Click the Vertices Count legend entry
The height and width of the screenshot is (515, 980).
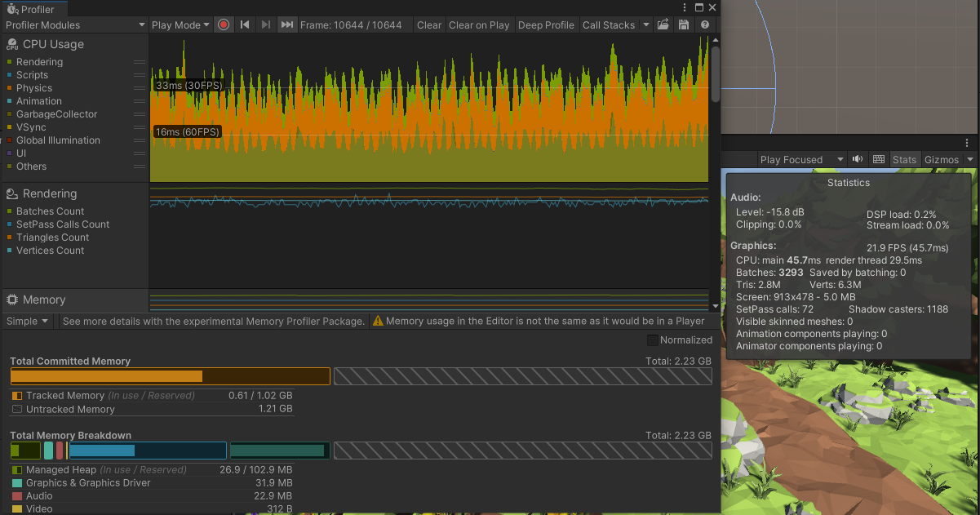point(45,251)
